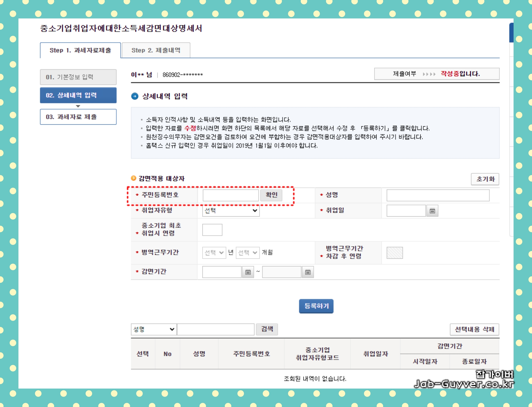
Task: Click the 중소기업 최초 취업시 연령 field
Action: tap(212, 230)
